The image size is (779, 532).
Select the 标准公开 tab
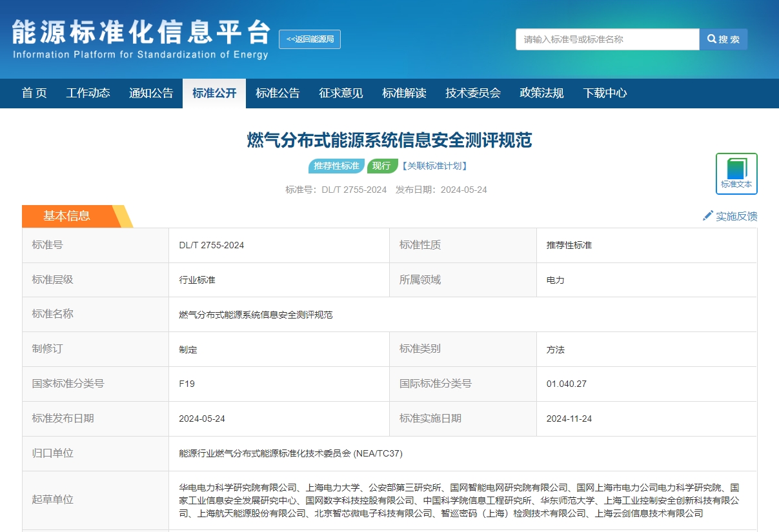point(214,94)
